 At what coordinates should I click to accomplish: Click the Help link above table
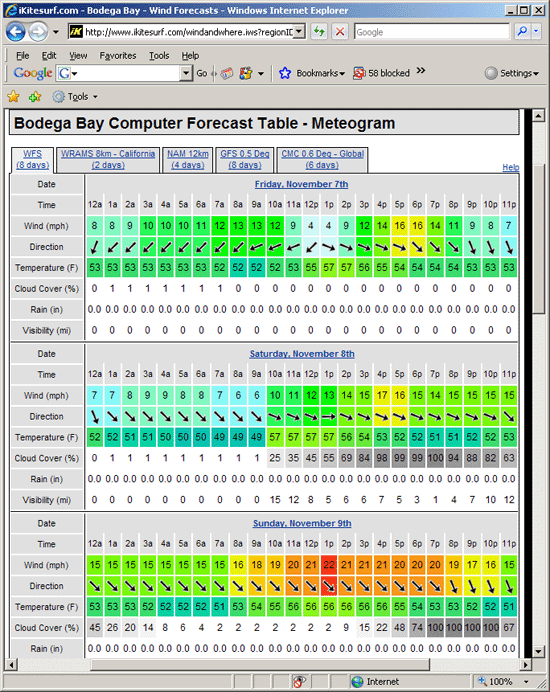pos(511,167)
